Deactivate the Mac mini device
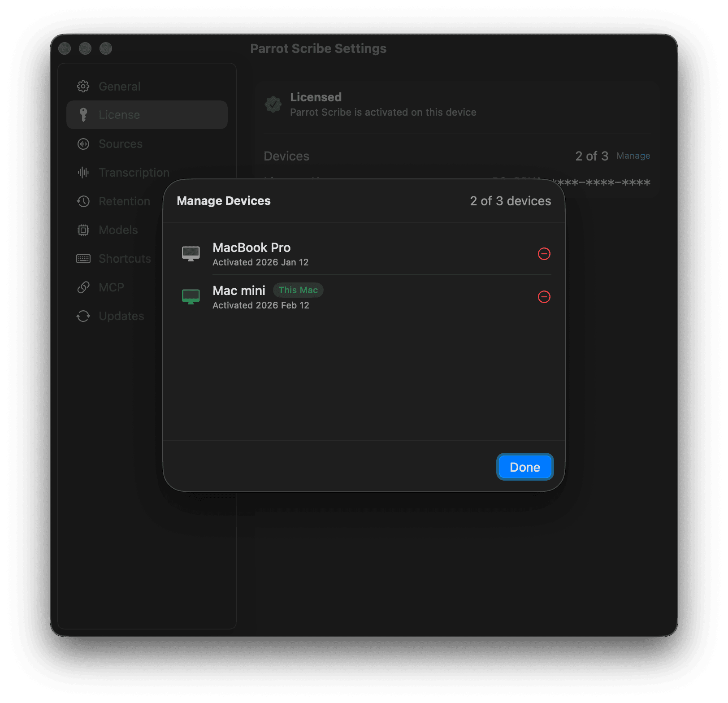The height and width of the screenshot is (703, 728). [x=544, y=297]
